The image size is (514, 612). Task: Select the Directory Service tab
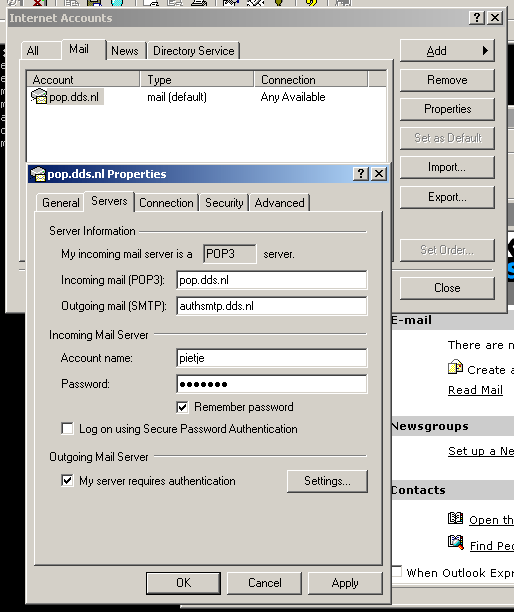[x=194, y=51]
